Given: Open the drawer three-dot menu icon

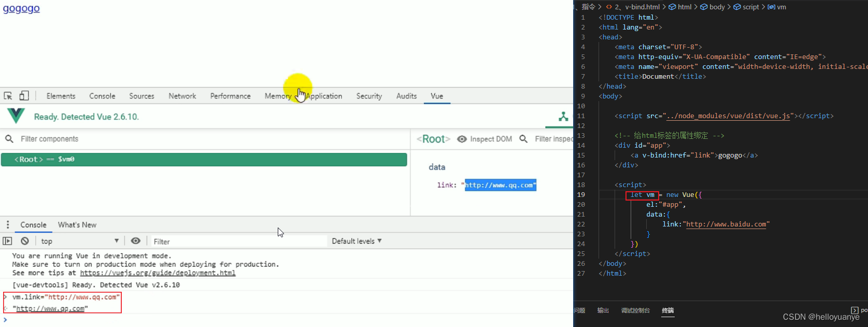Looking at the screenshot, I should point(8,225).
